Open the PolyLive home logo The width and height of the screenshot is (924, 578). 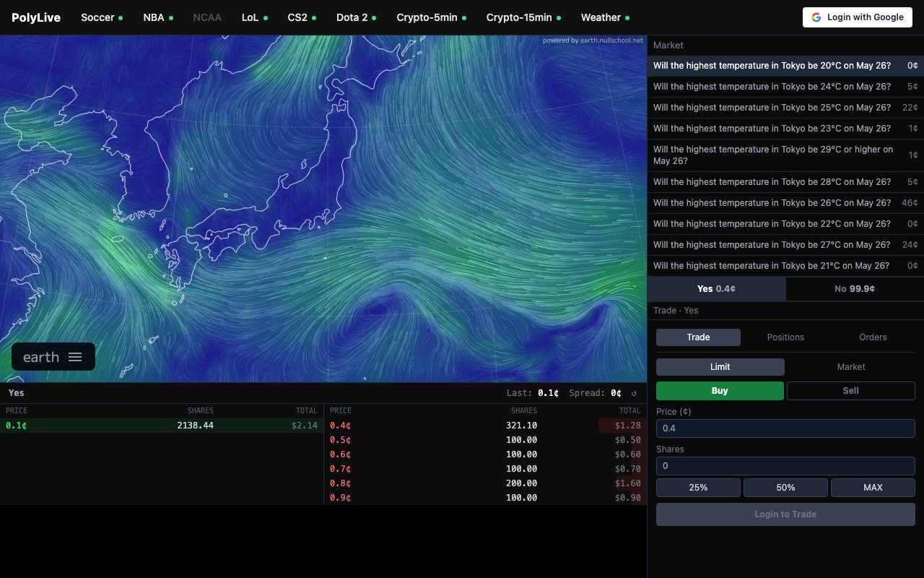click(x=36, y=17)
